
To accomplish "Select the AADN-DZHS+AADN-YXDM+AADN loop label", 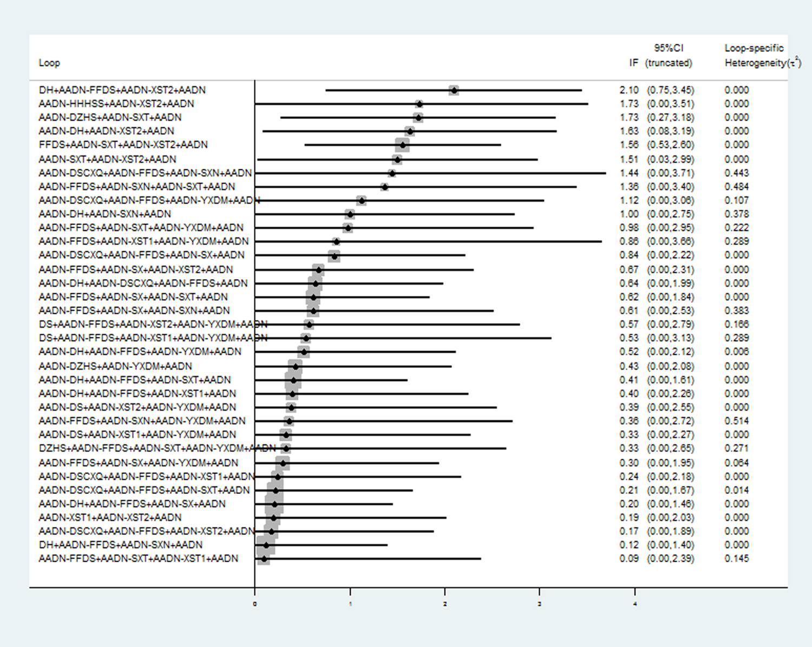I will 115,366.
